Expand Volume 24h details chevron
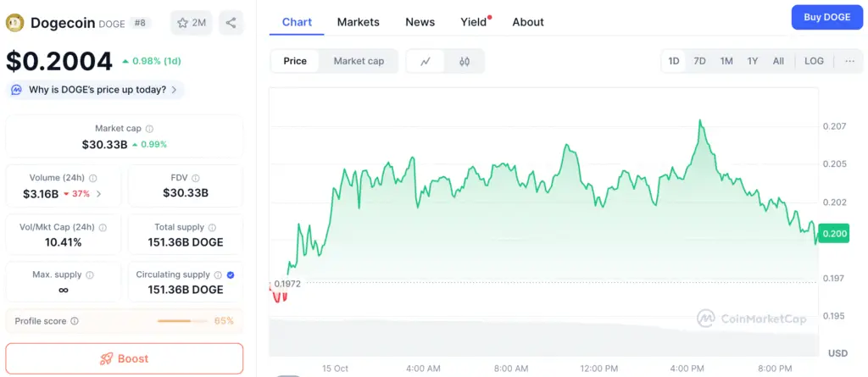The width and height of the screenshot is (868, 377). point(98,194)
